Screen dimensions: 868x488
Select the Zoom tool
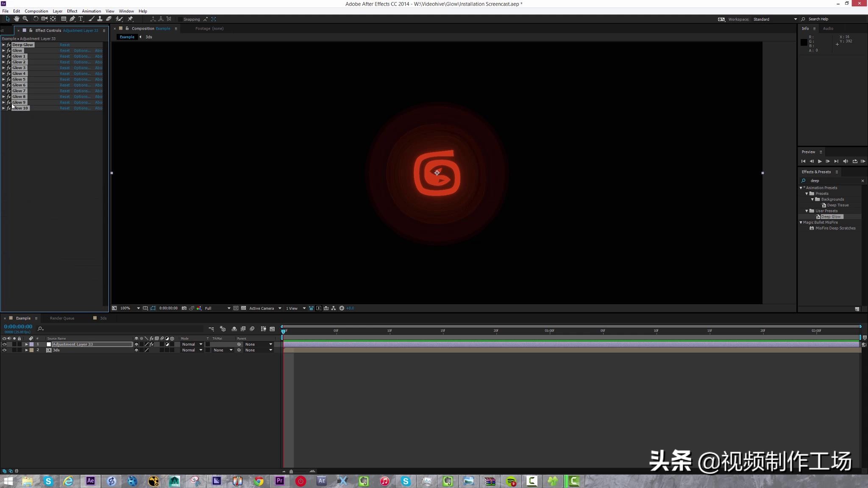[x=25, y=19]
